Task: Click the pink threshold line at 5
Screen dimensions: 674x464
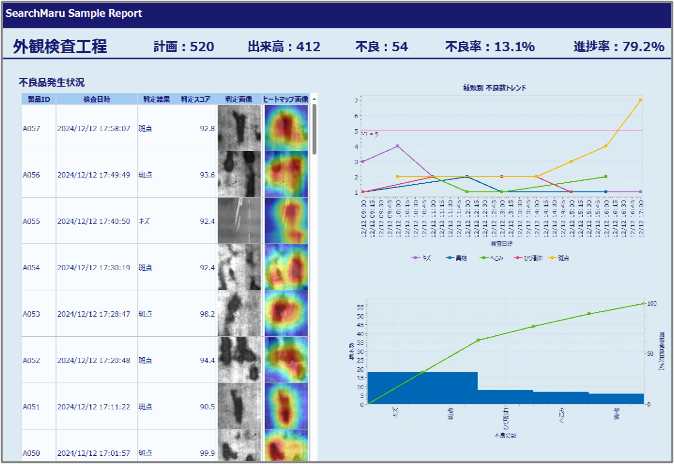Action: tap(500, 130)
